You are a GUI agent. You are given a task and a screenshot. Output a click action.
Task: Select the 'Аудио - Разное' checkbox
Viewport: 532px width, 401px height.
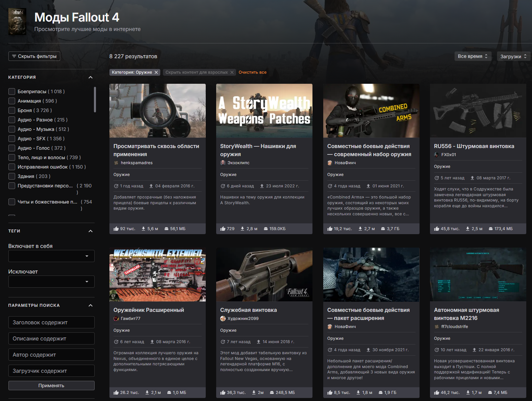12,120
